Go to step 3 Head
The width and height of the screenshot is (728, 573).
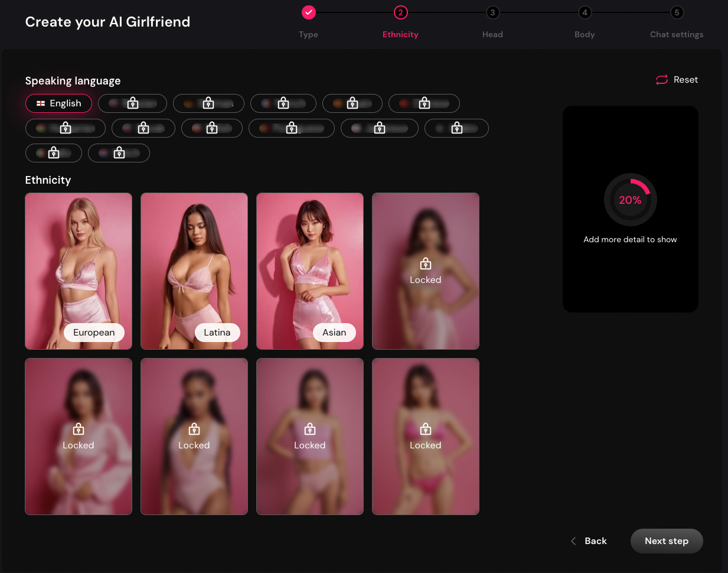[492, 12]
